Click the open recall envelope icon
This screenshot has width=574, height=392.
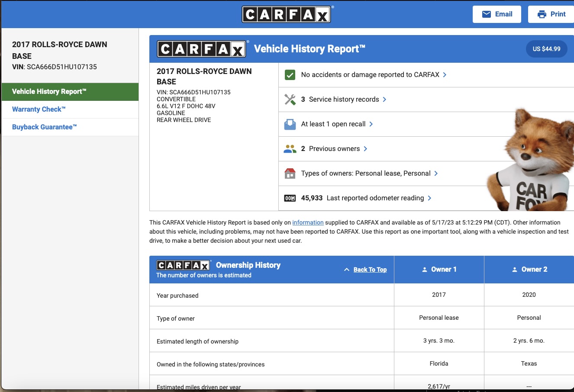pos(290,124)
